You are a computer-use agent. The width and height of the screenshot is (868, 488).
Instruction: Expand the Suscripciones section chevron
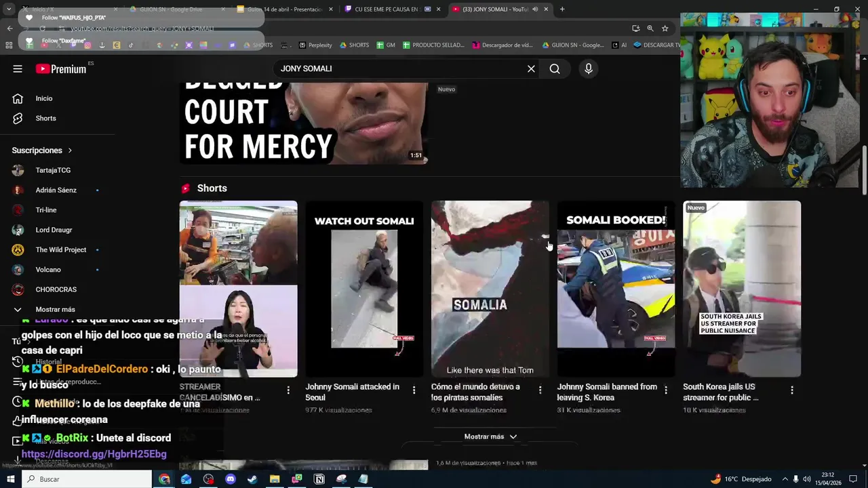pos(70,150)
